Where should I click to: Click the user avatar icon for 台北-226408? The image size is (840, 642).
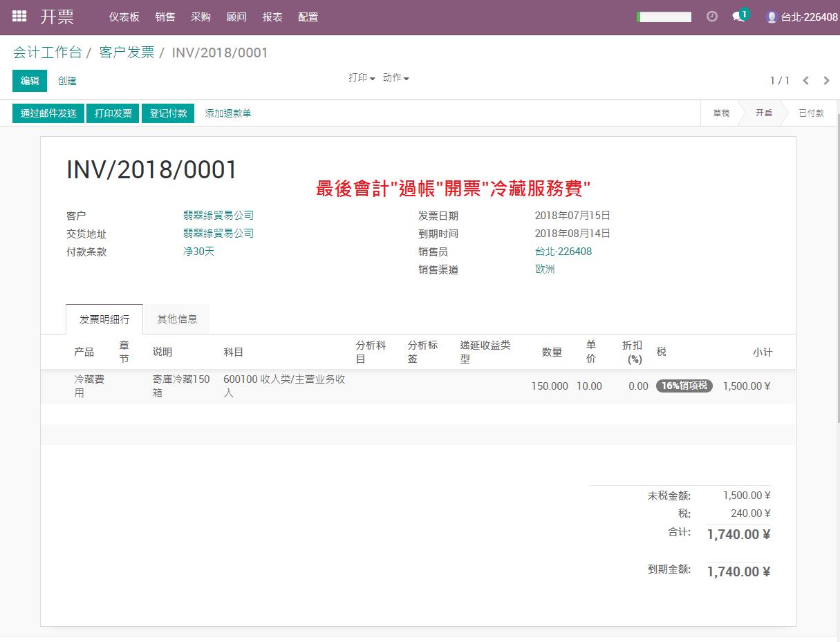tap(772, 17)
